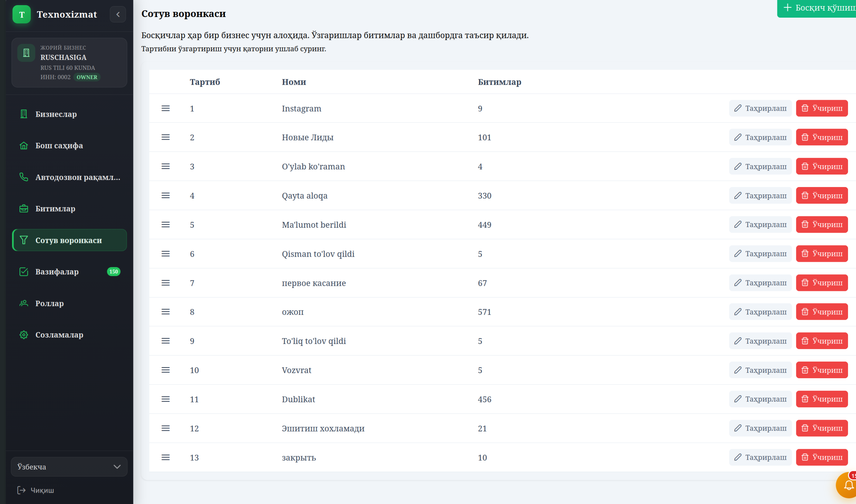
Task: Open the Бизнеслар menu item
Action: tap(69, 114)
